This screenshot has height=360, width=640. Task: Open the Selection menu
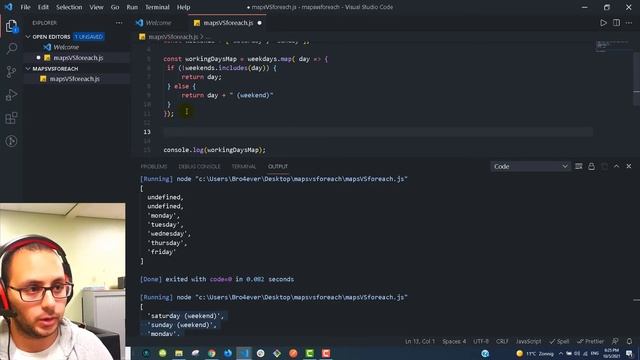point(69,7)
